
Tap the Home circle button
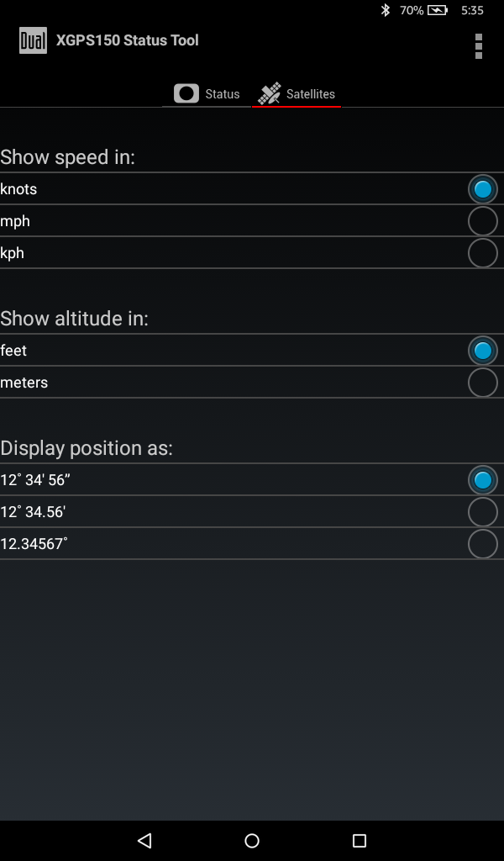coord(251,840)
